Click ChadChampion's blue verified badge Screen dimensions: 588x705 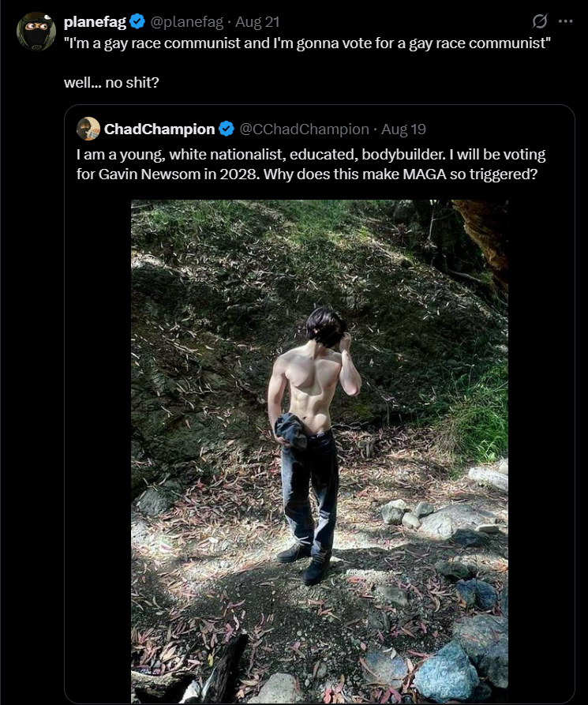point(226,129)
